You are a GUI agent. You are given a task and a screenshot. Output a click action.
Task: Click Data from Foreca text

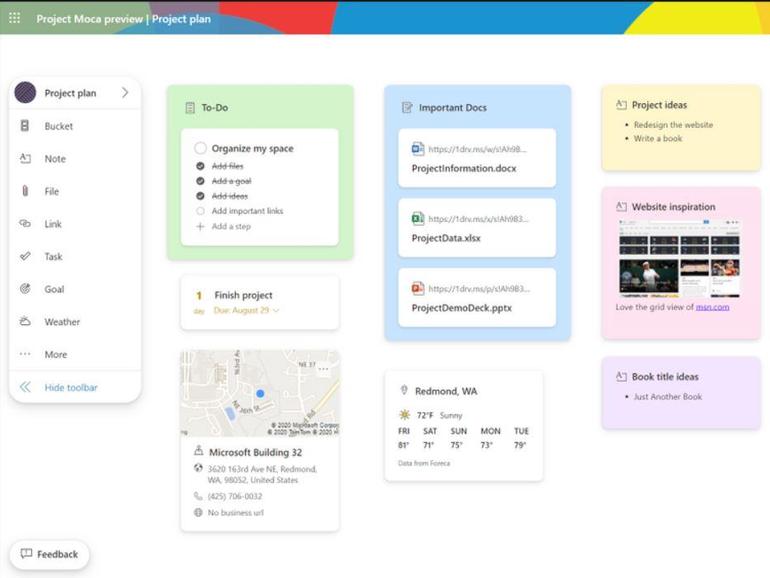click(x=424, y=463)
